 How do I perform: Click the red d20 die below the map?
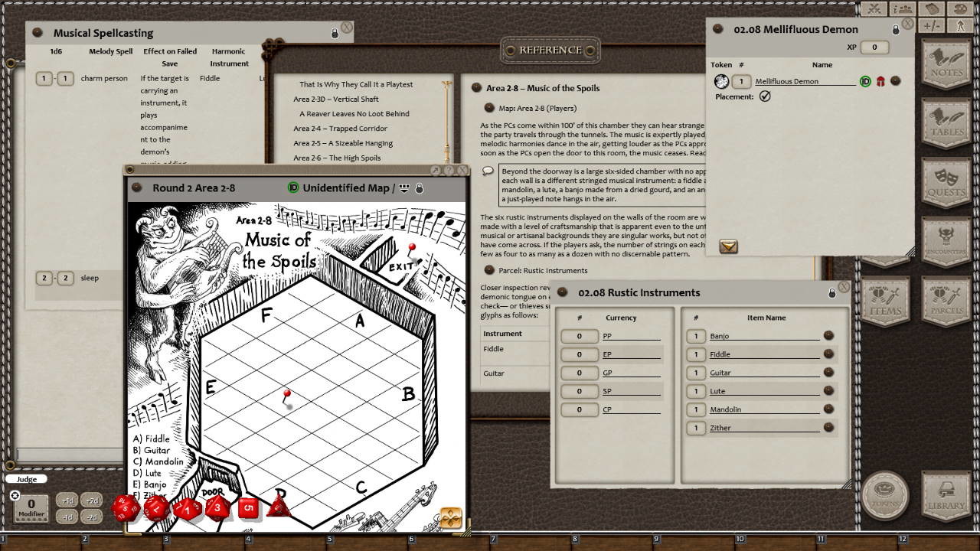pos(125,507)
